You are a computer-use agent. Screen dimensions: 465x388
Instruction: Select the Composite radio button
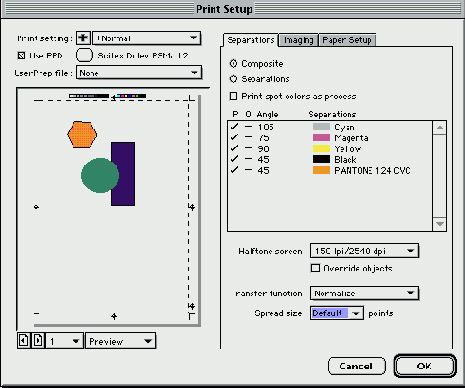(233, 63)
